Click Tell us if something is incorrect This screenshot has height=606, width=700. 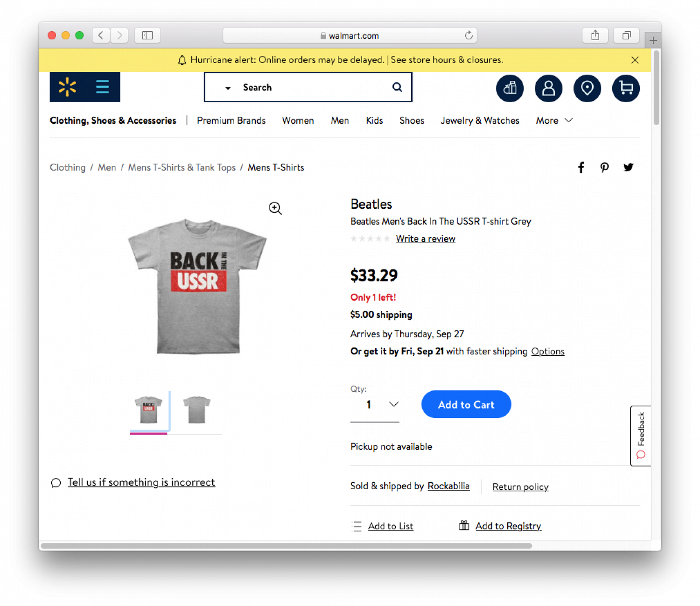[x=141, y=482]
